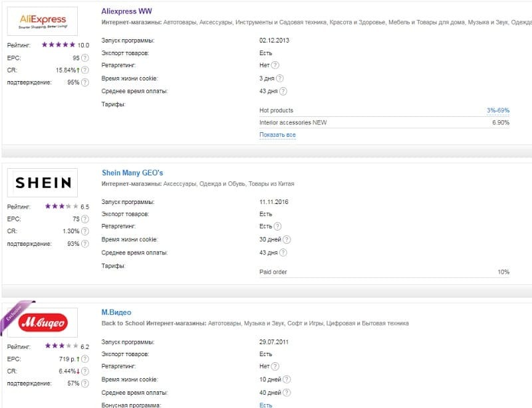532x408 pixels.
Task: Open the Shein Many GEO's program link
Action: [x=132, y=173]
